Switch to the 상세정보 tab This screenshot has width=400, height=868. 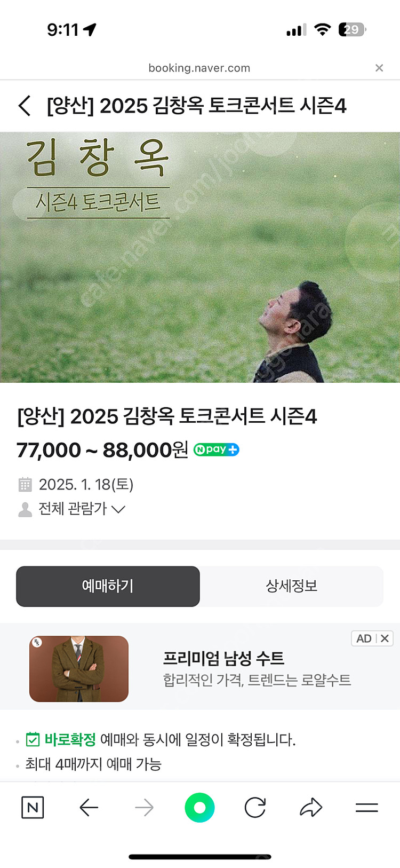point(292,586)
